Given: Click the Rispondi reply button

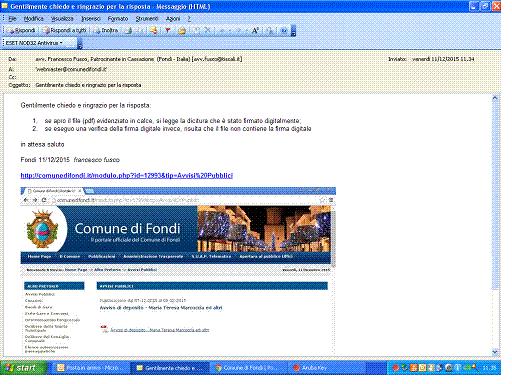Looking at the screenshot, I should pos(22,30).
